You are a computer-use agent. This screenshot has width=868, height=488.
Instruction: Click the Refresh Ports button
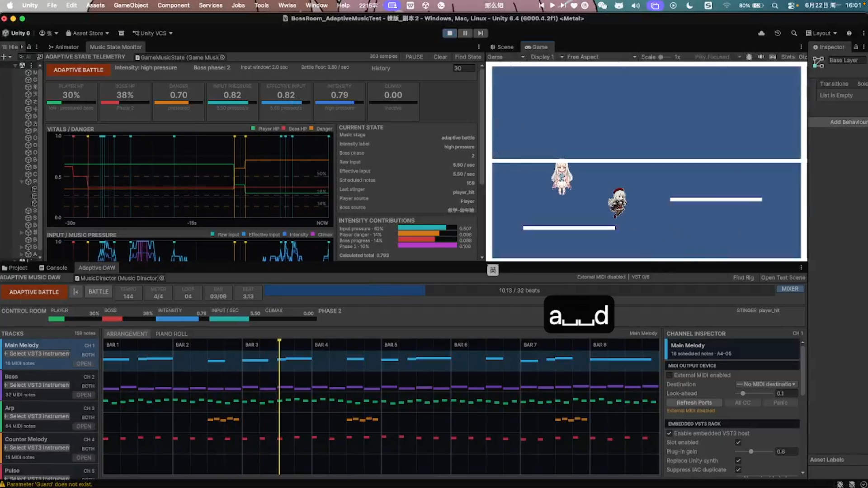point(694,403)
